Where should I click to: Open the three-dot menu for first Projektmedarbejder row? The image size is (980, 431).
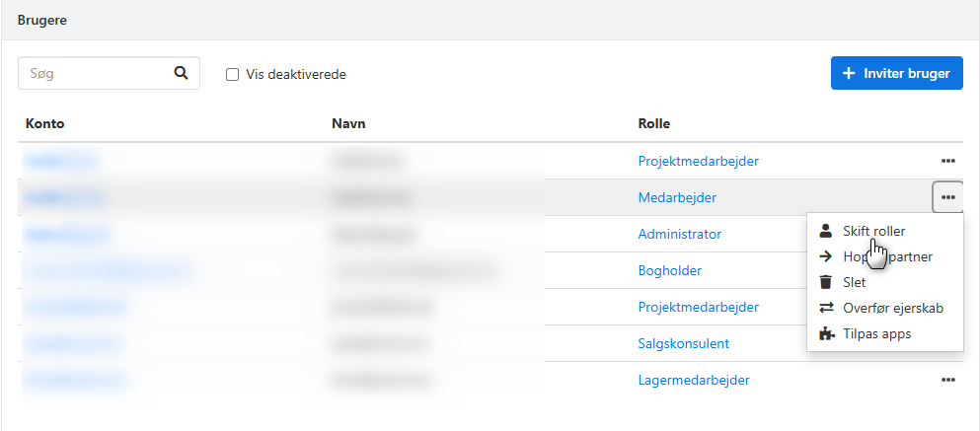point(947,161)
